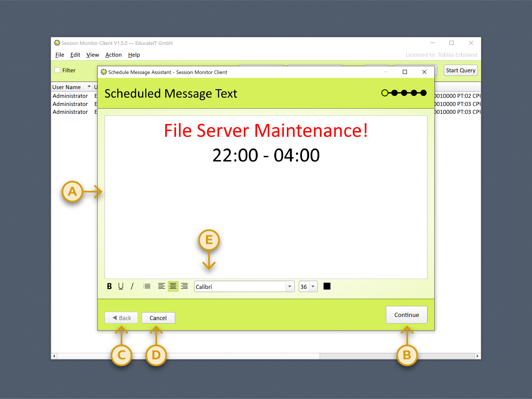Open the Edit menu

[x=75, y=55]
